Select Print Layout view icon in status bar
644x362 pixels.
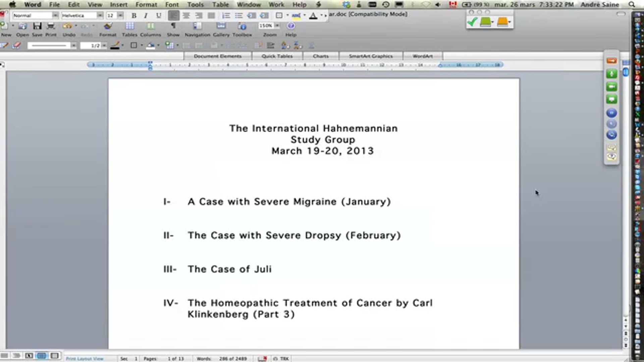(x=42, y=356)
